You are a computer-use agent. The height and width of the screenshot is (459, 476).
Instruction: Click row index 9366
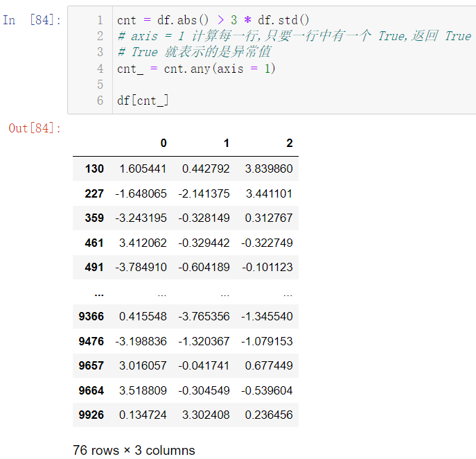[91, 317]
